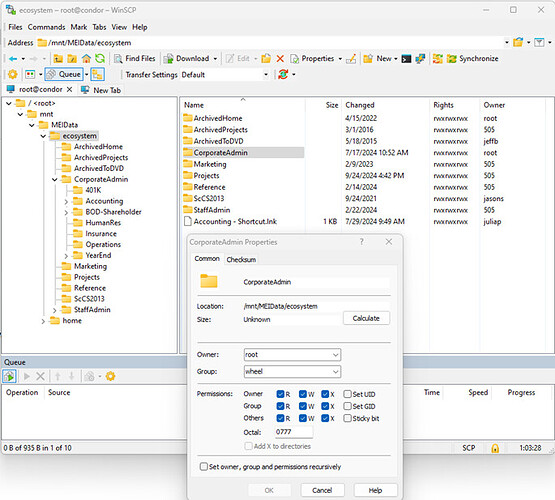Click the red X delete icon

pyautogui.click(x=280, y=59)
